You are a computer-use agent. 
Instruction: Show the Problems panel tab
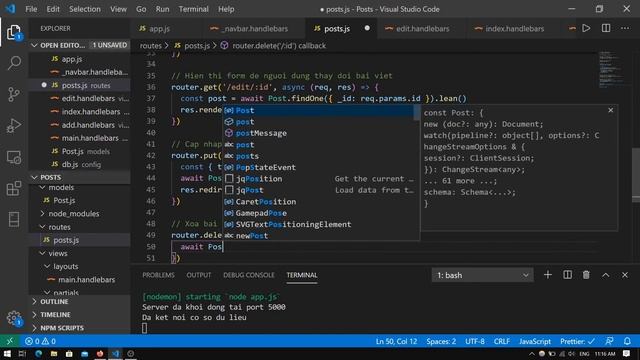click(x=158, y=275)
